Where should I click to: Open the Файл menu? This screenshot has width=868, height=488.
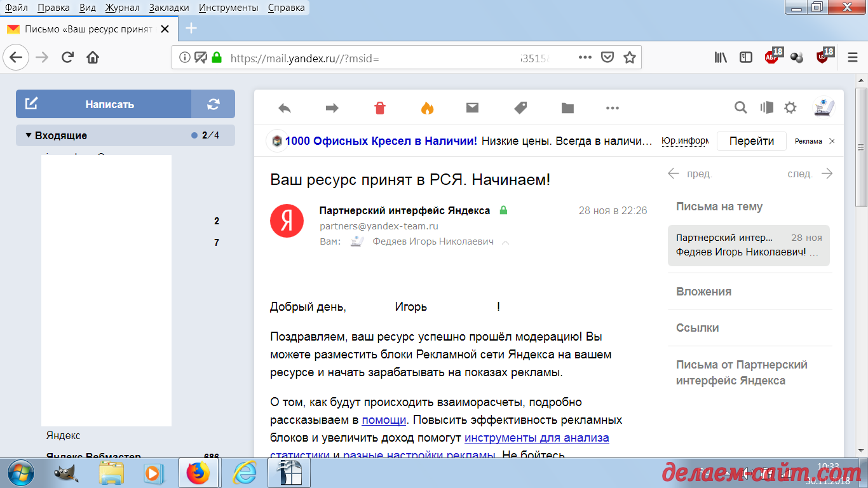coord(16,8)
